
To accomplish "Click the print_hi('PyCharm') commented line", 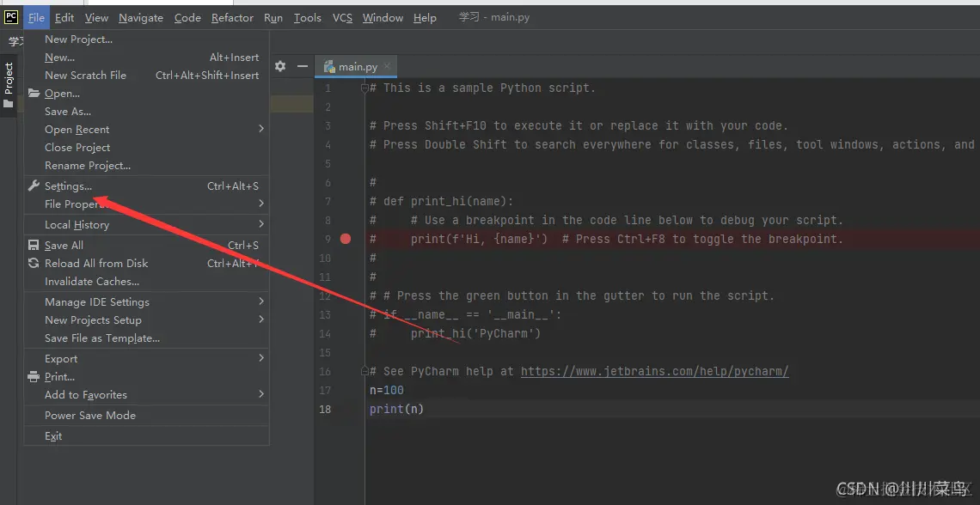I will coord(455,333).
